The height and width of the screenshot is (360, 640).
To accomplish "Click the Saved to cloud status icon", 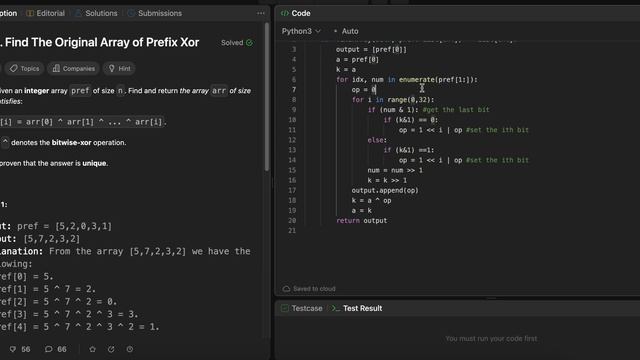I will click(286, 289).
